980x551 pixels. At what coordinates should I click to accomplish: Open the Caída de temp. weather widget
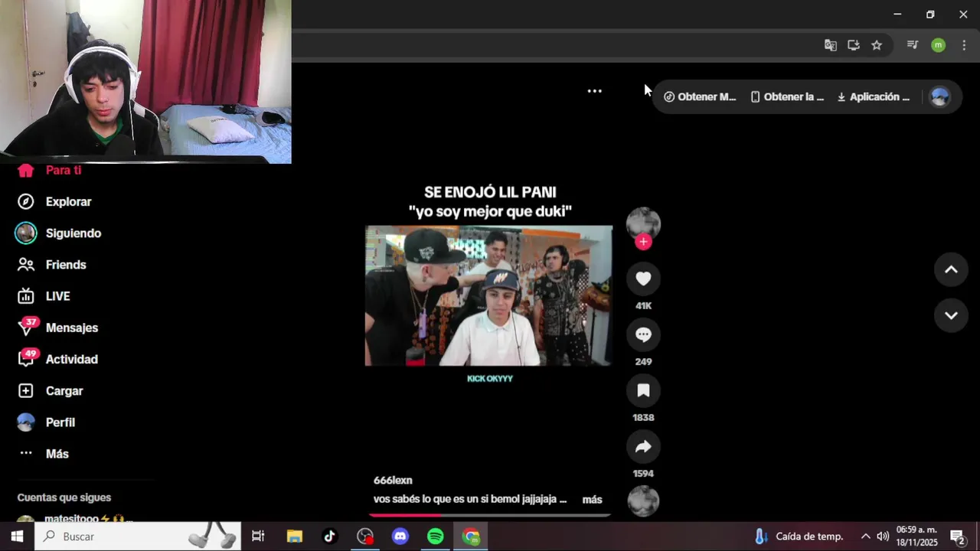click(798, 536)
